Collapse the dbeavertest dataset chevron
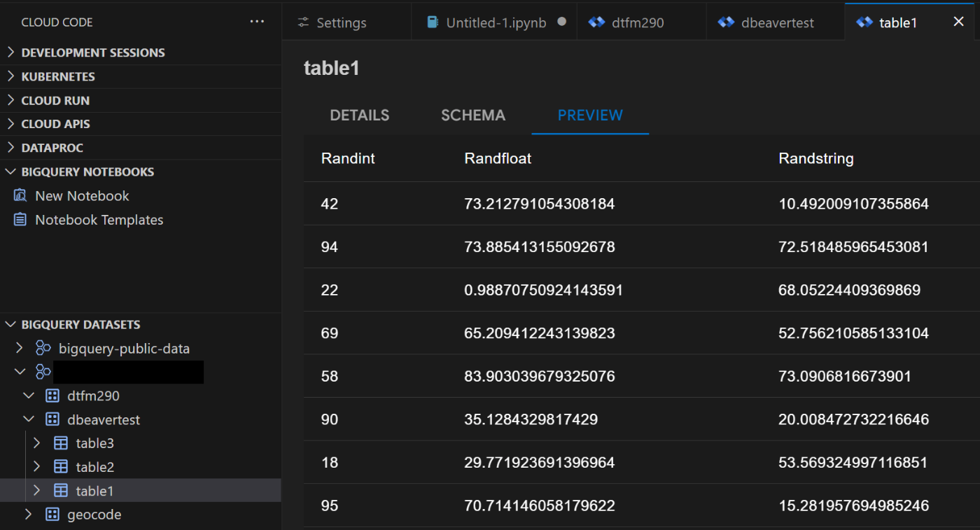 tap(29, 419)
